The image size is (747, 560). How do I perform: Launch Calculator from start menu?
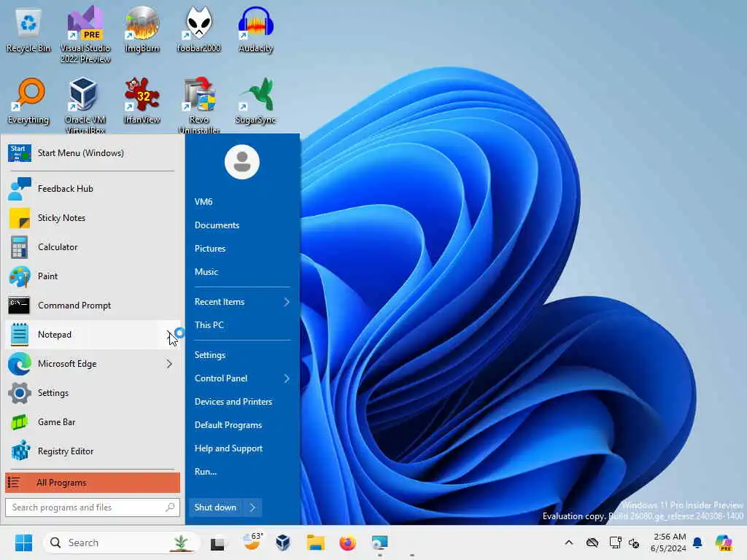pyautogui.click(x=93, y=246)
